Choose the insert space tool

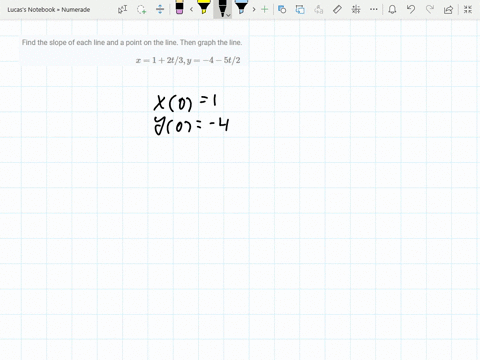(160, 9)
